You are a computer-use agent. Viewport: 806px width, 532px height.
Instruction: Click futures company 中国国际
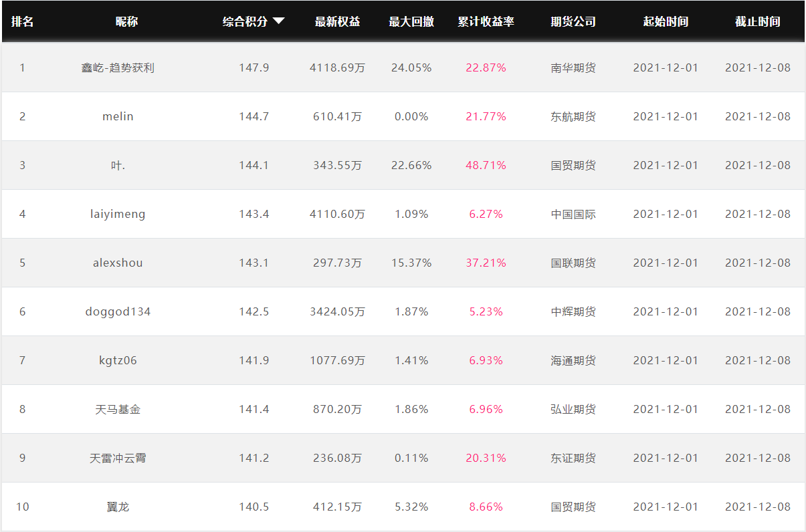coord(573,214)
